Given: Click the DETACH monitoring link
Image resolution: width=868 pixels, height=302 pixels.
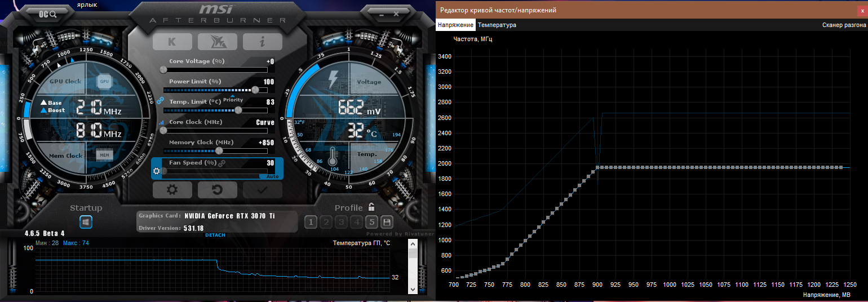Looking at the screenshot, I should [x=215, y=235].
